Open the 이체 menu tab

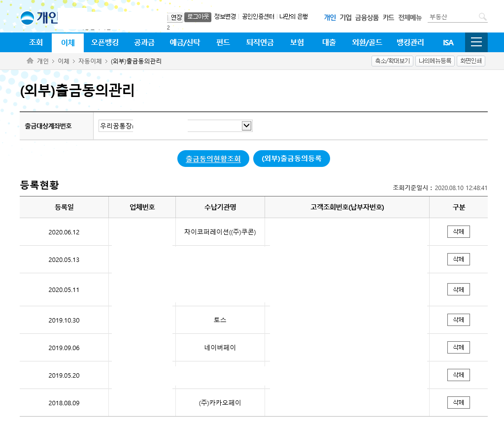[x=67, y=43]
